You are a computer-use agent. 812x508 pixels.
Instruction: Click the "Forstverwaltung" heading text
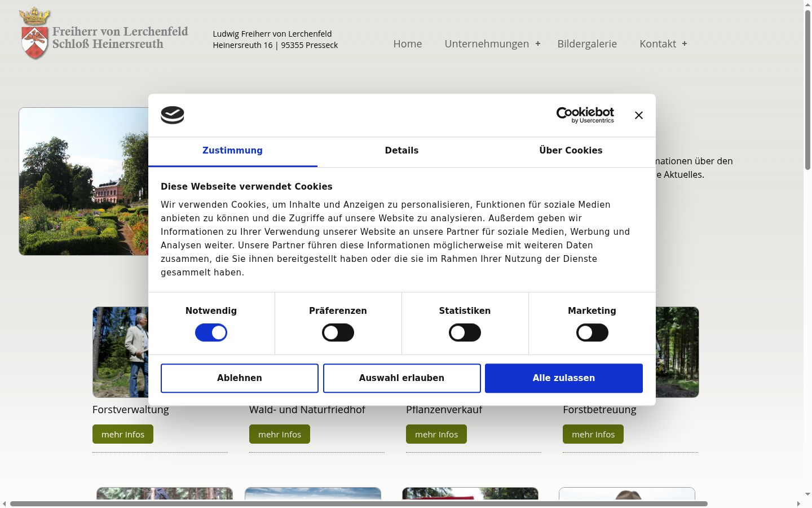click(131, 410)
